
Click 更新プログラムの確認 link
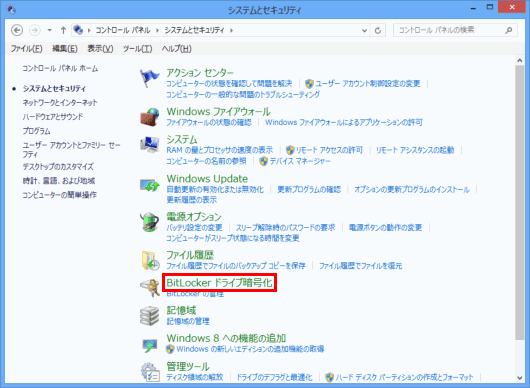tap(309, 190)
